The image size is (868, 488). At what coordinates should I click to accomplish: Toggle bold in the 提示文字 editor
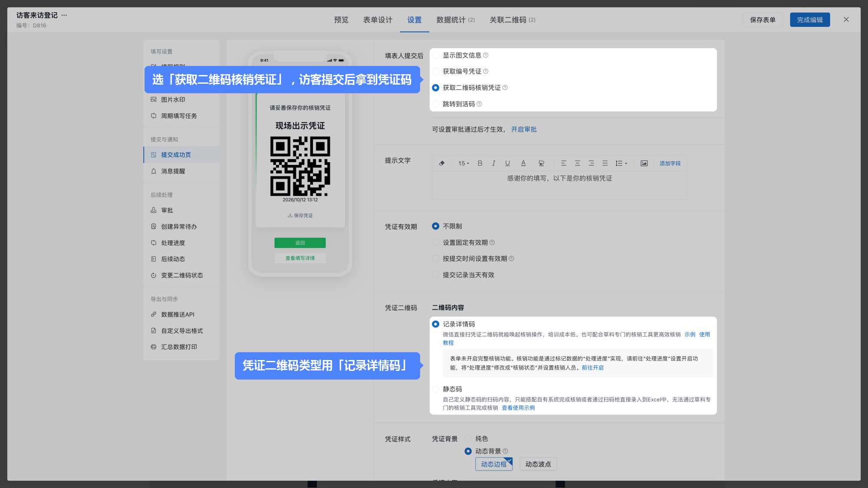pyautogui.click(x=480, y=164)
